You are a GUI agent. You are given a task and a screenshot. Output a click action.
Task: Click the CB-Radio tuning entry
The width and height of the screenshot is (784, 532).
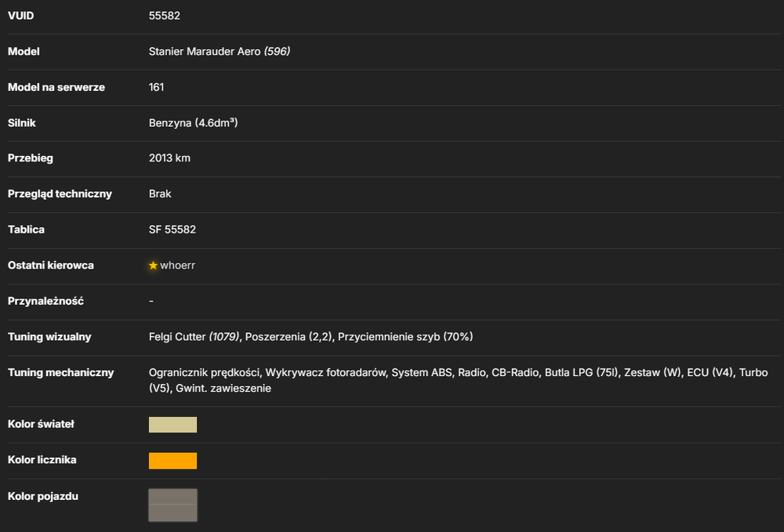click(x=516, y=373)
